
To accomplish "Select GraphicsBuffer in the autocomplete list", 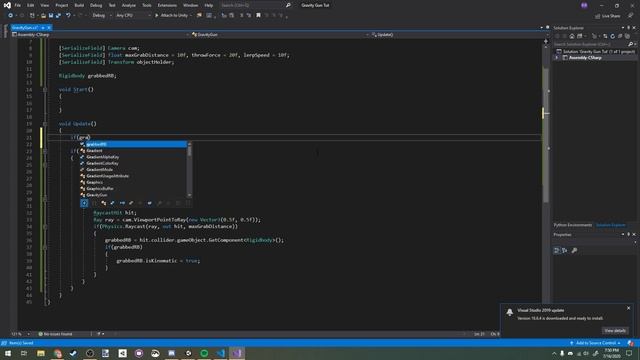I will (133, 189).
